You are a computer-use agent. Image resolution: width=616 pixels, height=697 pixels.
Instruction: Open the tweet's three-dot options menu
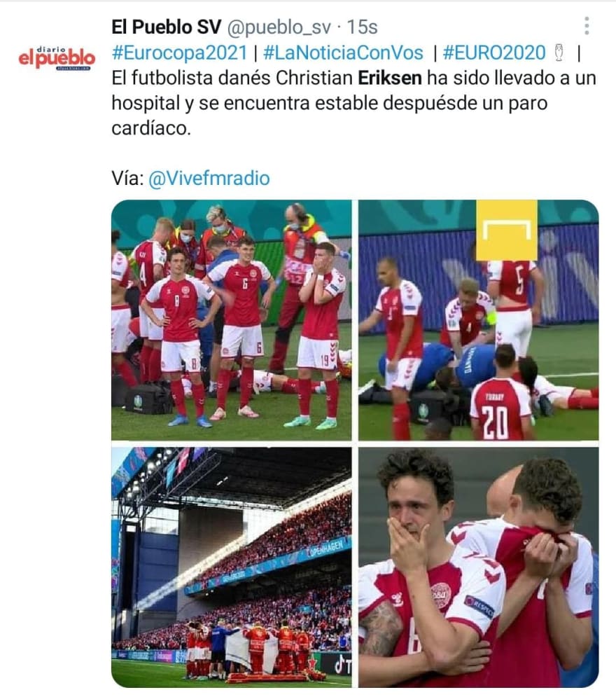click(x=587, y=26)
